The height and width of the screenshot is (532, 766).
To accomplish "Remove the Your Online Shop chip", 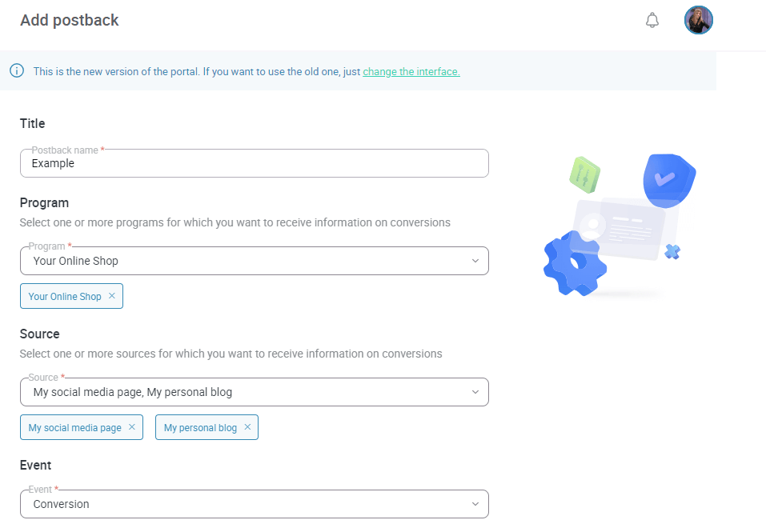I will tap(112, 296).
